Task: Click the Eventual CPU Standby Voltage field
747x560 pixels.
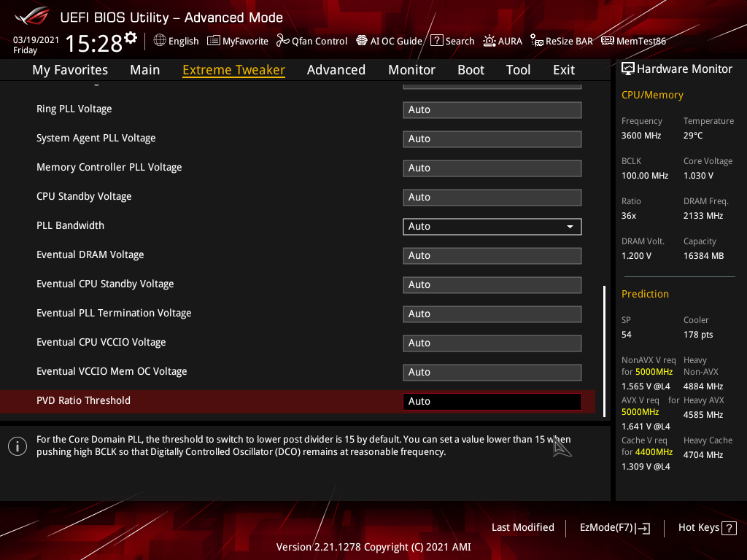Action: [x=492, y=285]
